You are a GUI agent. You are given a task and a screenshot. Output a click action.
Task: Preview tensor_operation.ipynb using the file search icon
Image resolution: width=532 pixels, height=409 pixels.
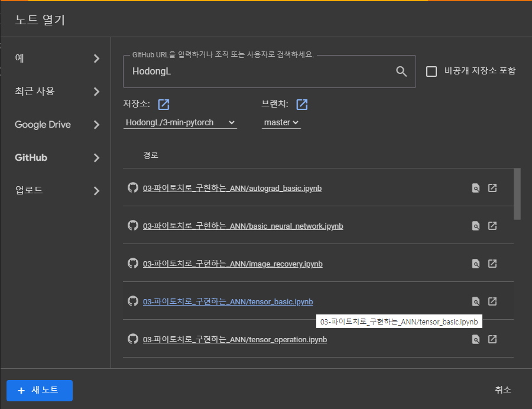476,339
